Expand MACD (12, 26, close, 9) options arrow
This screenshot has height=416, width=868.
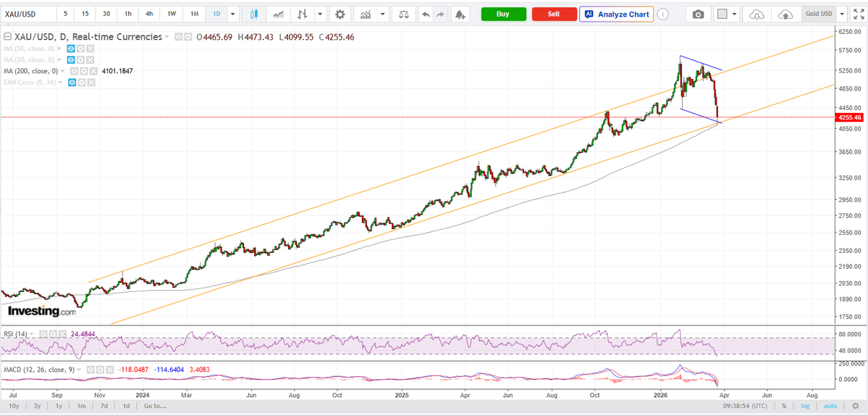tap(78, 370)
